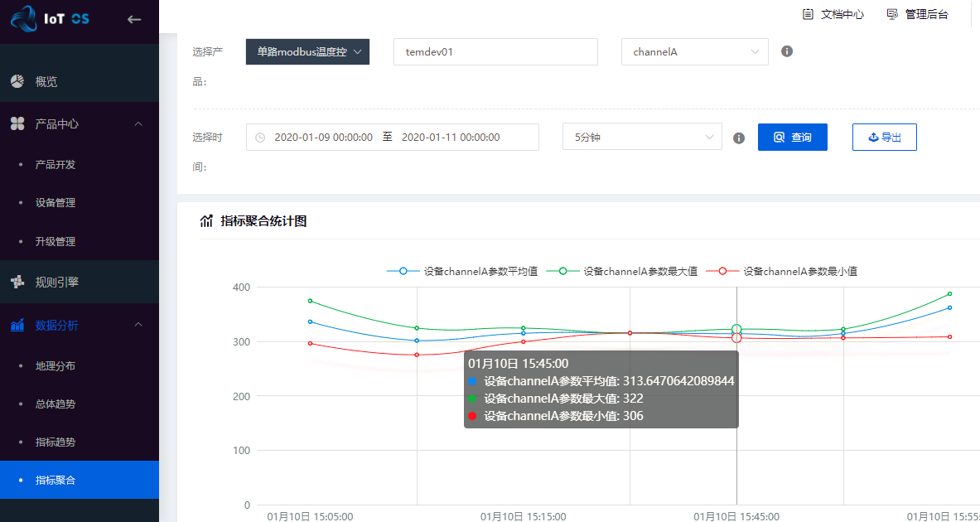Click the document icon beside 文档中心

click(x=807, y=14)
